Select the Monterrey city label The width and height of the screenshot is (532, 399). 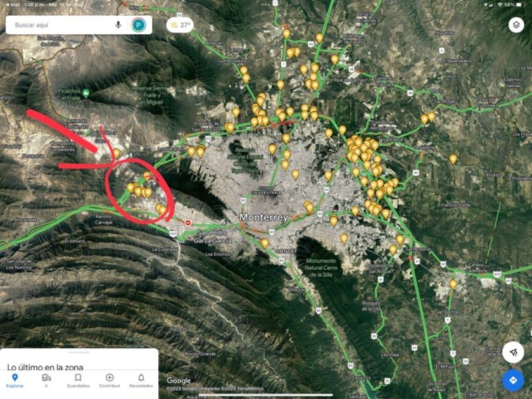(264, 217)
